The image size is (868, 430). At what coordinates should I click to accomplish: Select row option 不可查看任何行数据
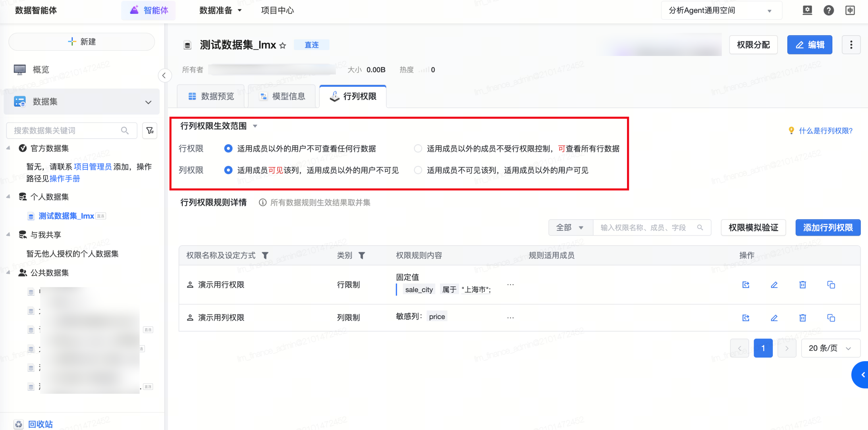click(228, 148)
